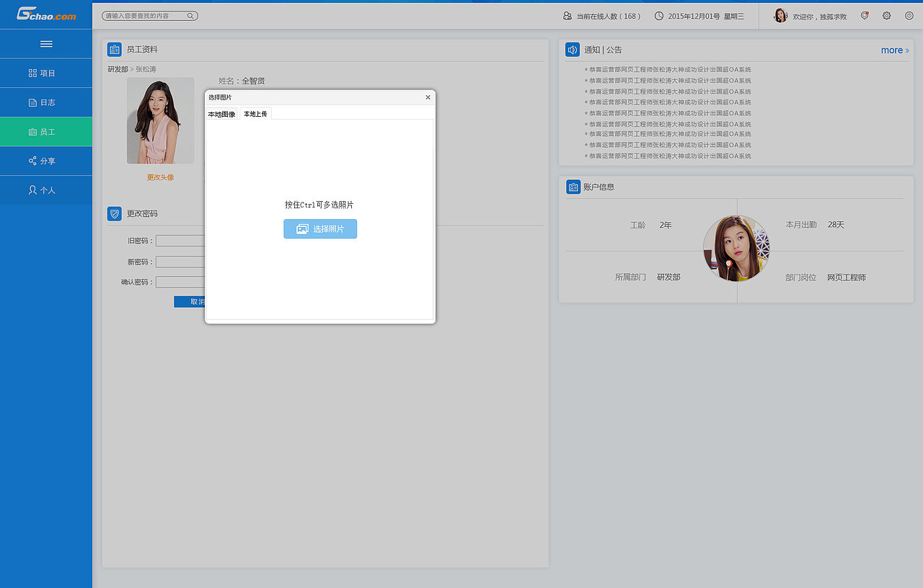Screen dimensions: 923x588
Task: Focus the top search input field
Action: coord(150,16)
